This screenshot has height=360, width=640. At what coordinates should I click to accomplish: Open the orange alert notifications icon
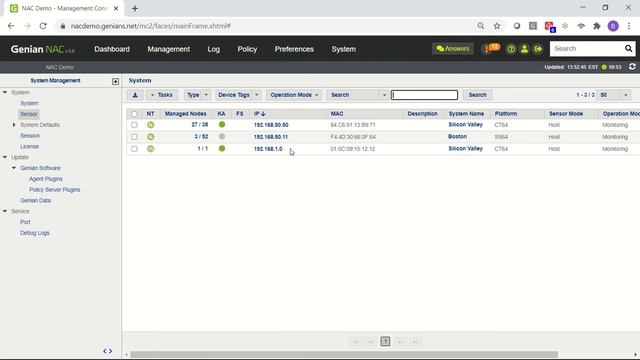click(491, 49)
